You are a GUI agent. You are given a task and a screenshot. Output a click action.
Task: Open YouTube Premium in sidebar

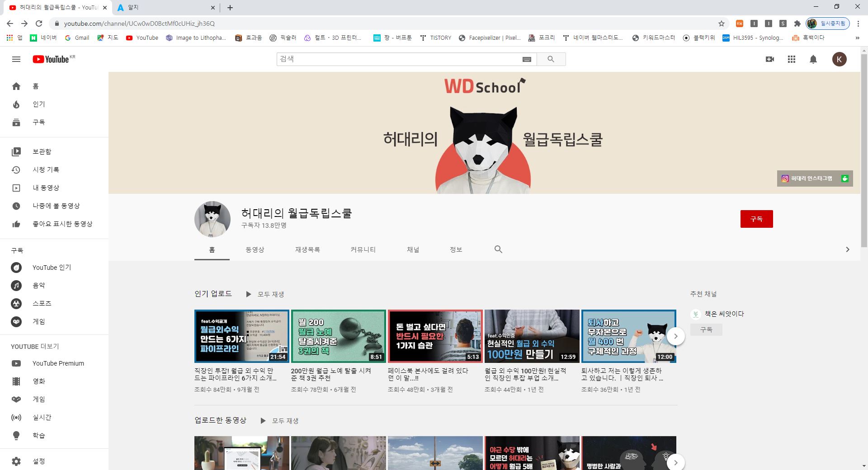[54, 363]
